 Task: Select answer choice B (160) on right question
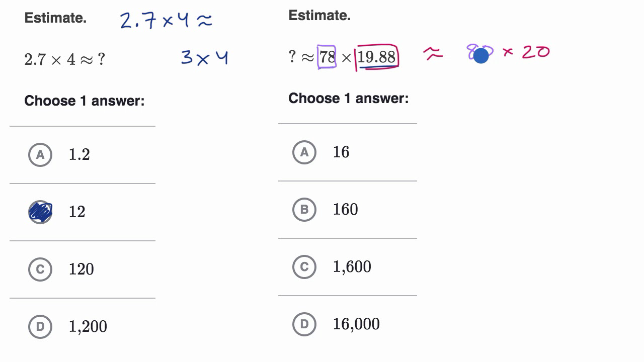click(x=303, y=210)
